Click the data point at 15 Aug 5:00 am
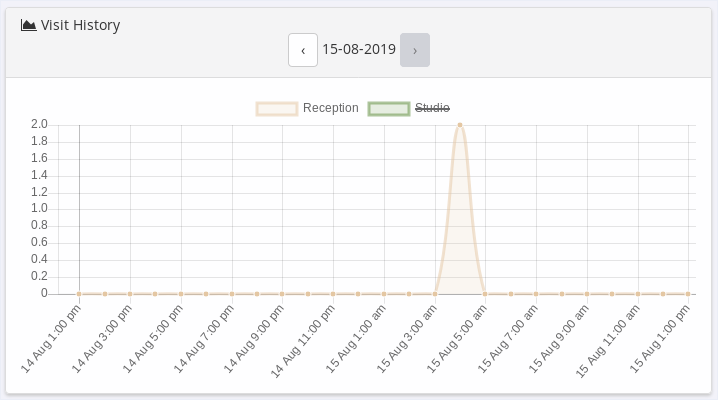 (x=485, y=294)
